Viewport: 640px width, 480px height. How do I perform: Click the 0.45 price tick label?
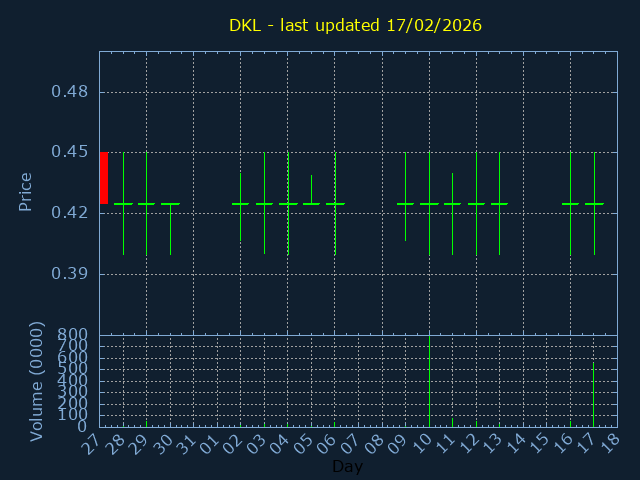(70, 152)
